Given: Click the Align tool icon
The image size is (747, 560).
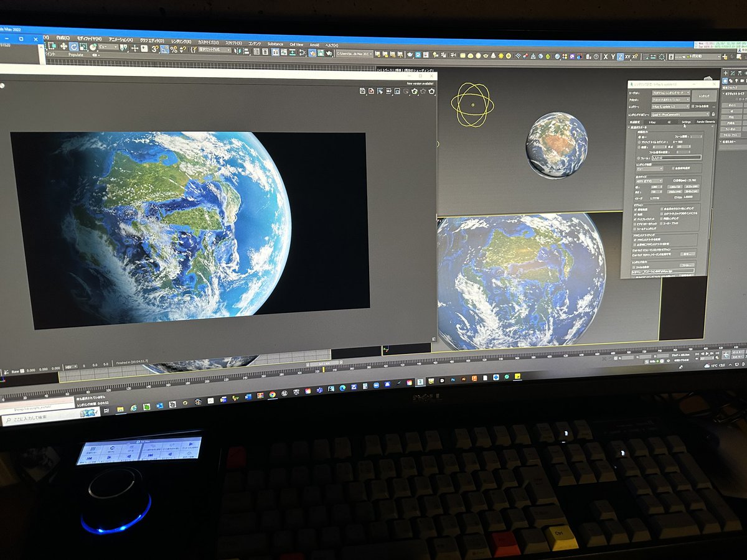Looking at the screenshot, I should click(246, 50).
